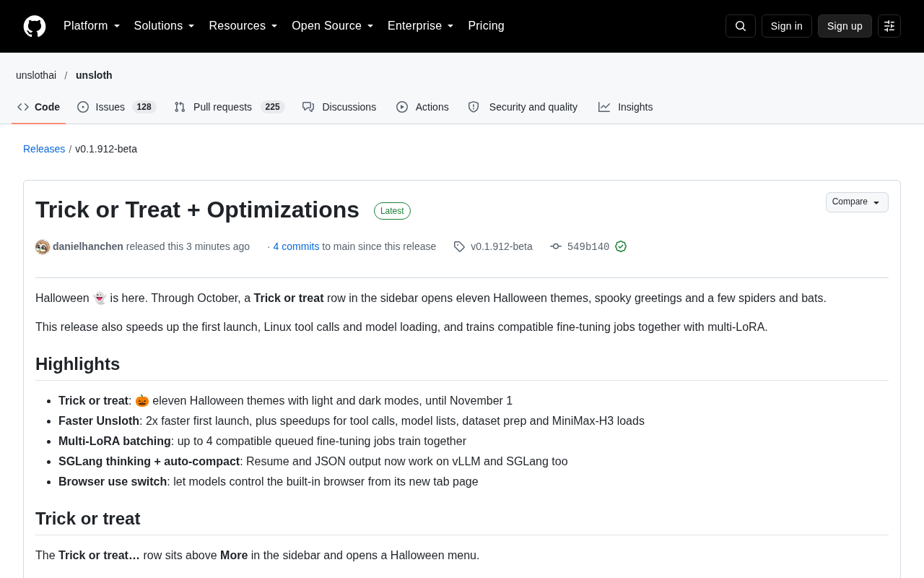Click the Latest release badge
Image resolution: width=924 pixels, height=578 pixels.
(x=392, y=211)
